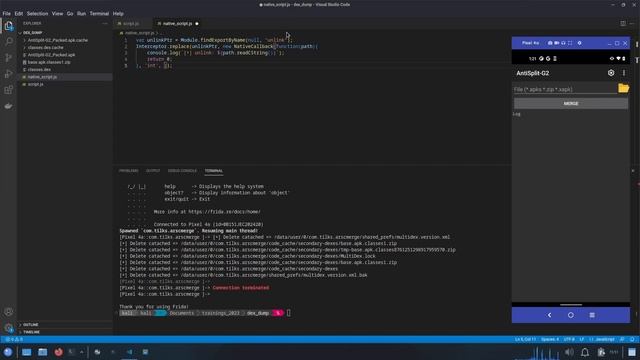Click the emulator toolbar settings gear
The image size is (640, 360).
pos(579,43)
